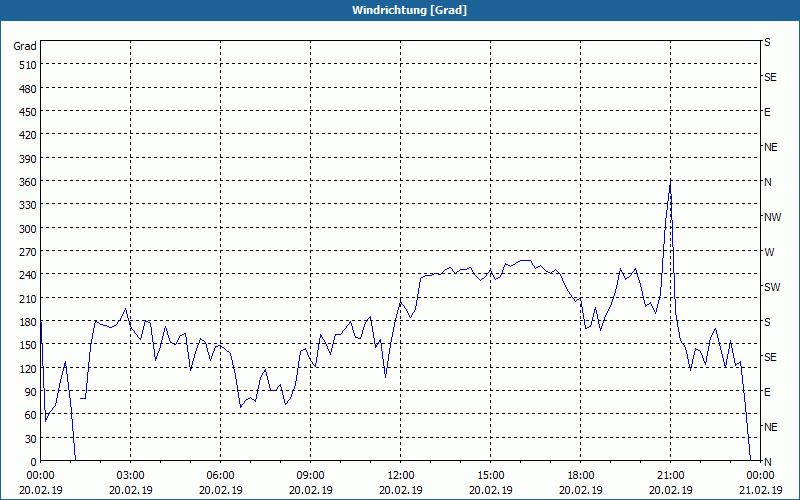Click the 21:00 time marker label

670,476
